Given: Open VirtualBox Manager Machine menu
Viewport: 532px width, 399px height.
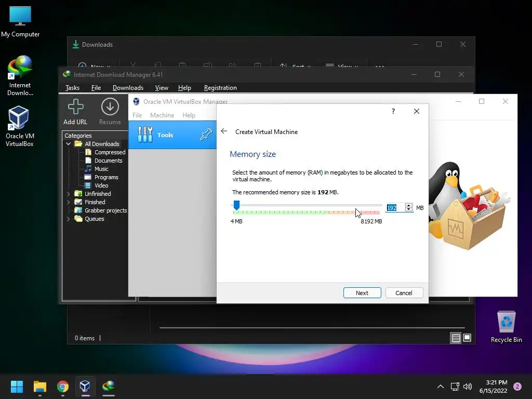Looking at the screenshot, I should 162,115.
